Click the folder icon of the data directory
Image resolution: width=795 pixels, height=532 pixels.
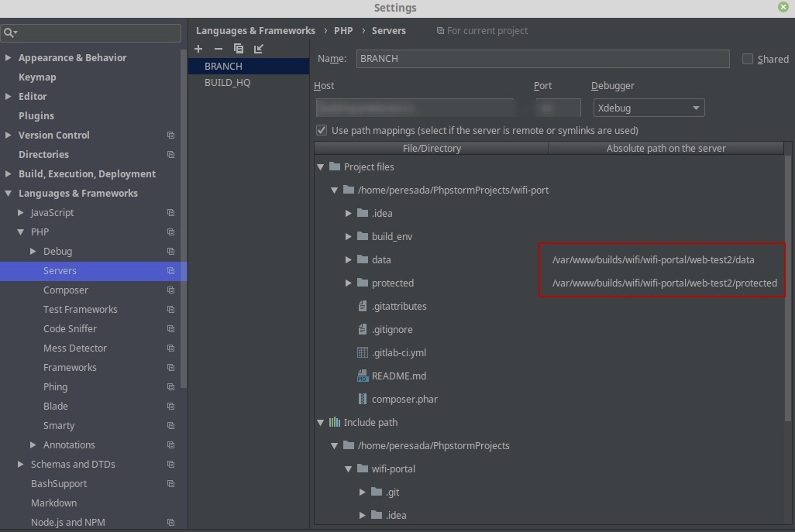click(363, 259)
